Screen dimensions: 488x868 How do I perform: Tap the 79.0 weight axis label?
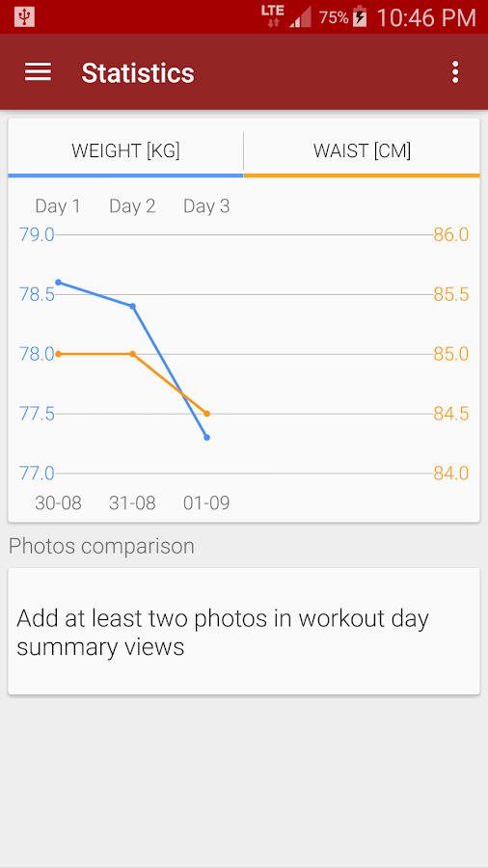37,234
